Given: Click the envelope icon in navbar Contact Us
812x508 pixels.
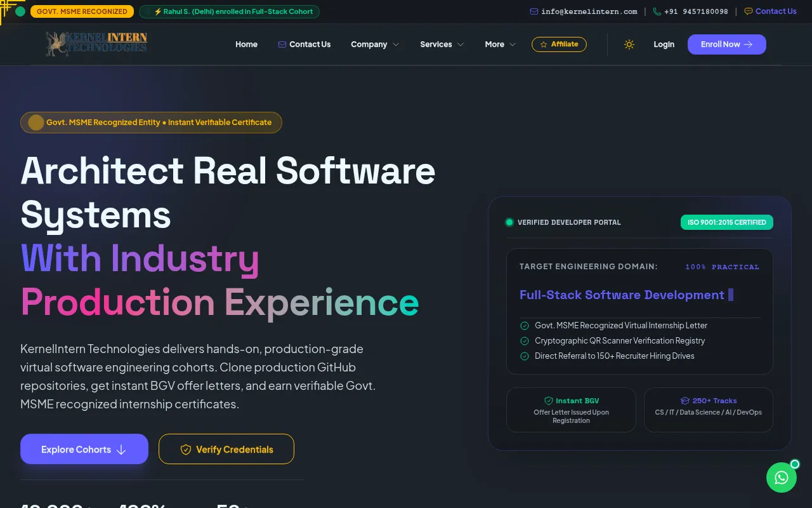Looking at the screenshot, I should click(x=282, y=44).
